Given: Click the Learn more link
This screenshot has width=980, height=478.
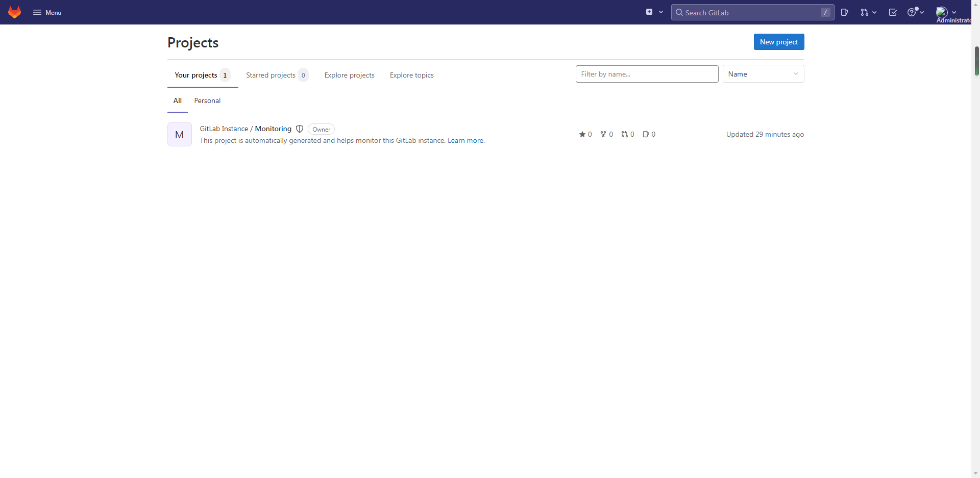Looking at the screenshot, I should (465, 141).
